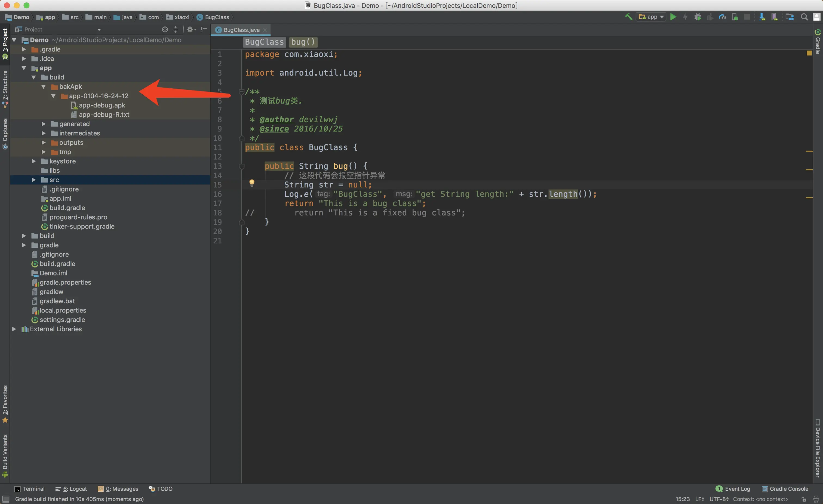Click the Apply Changes lightning icon
This screenshot has width=823, height=504.
pyautogui.click(x=685, y=17)
